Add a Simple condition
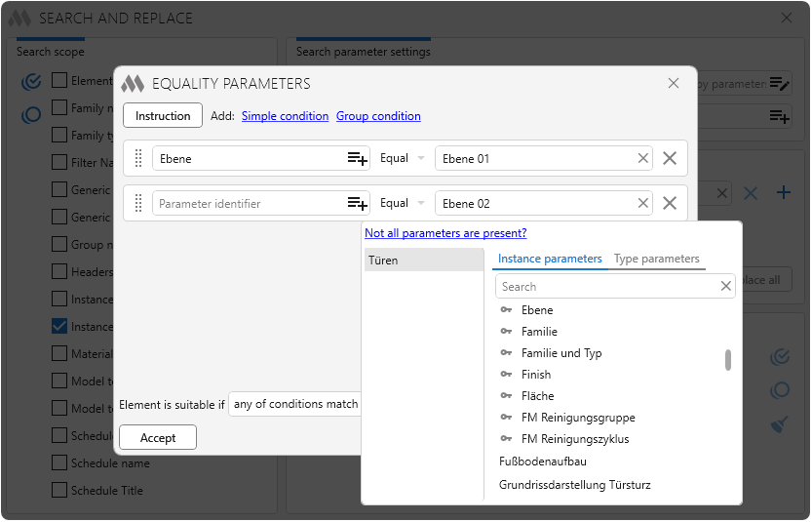The image size is (812, 522). [x=285, y=116]
